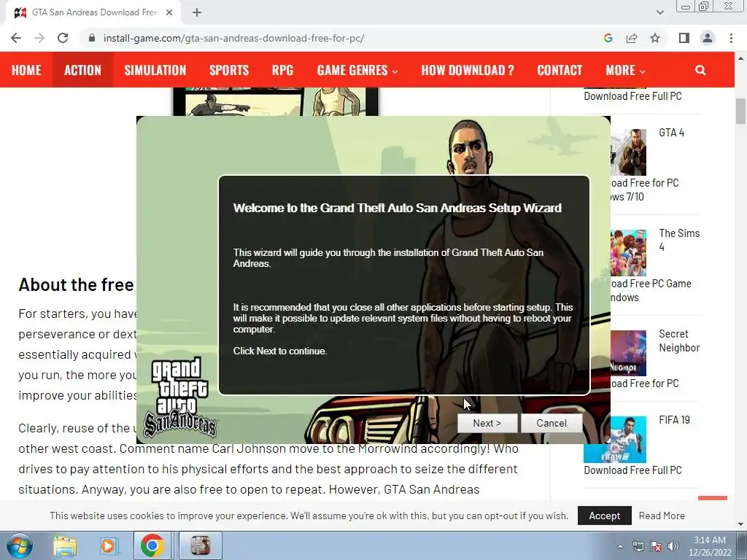The width and height of the screenshot is (747, 560).
Task: Click the scrollbar up arrow
Action: [740, 58]
